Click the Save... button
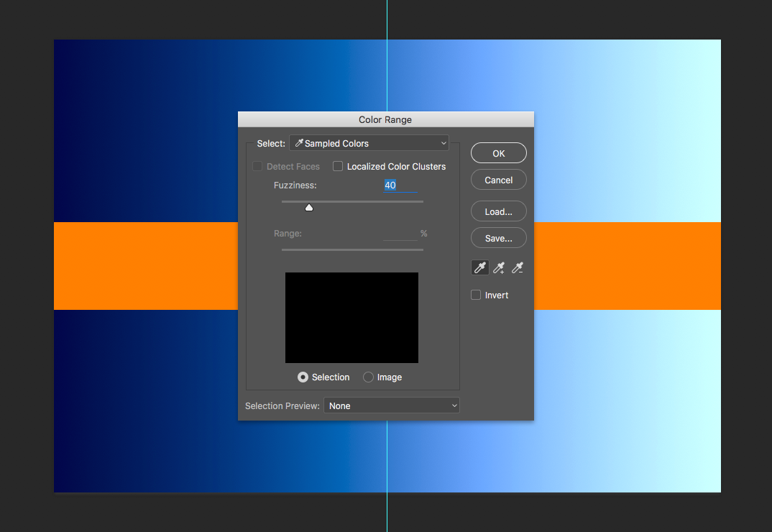Screen dimensions: 772x532 (499, 238)
